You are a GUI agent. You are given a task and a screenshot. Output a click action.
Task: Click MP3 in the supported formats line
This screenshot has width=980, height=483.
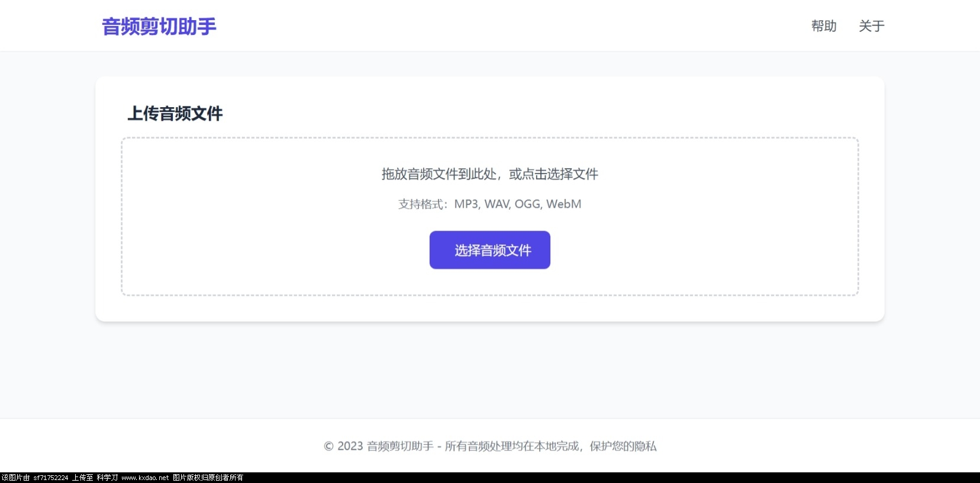point(466,204)
